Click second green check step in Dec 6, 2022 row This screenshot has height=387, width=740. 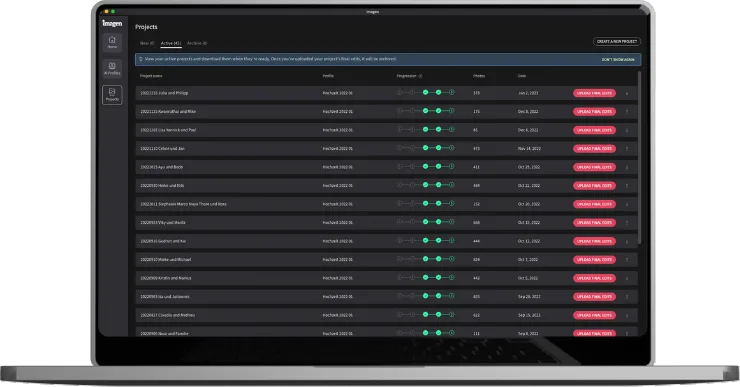pos(438,129)
